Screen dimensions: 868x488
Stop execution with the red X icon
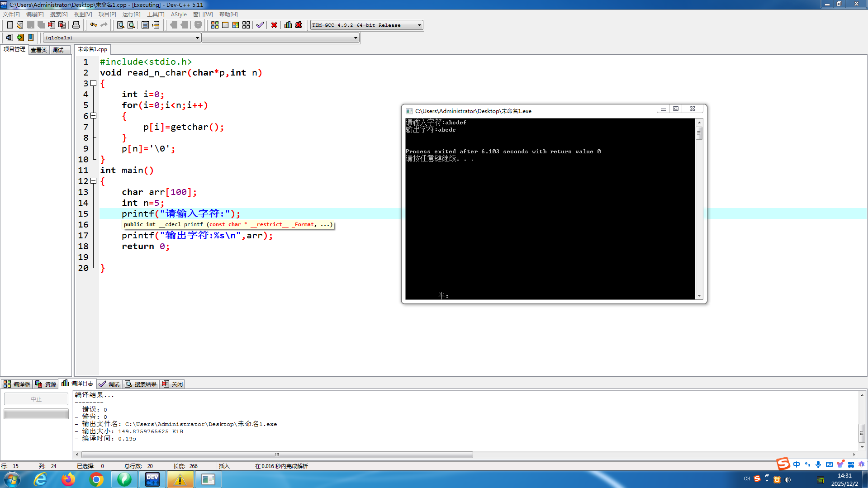click(274, 25)
